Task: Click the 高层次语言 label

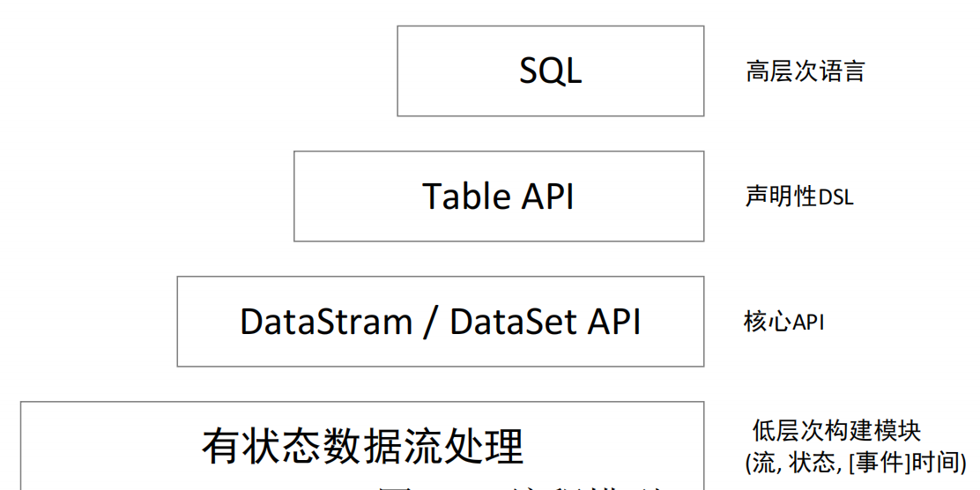Action: (x=806, y=71)
